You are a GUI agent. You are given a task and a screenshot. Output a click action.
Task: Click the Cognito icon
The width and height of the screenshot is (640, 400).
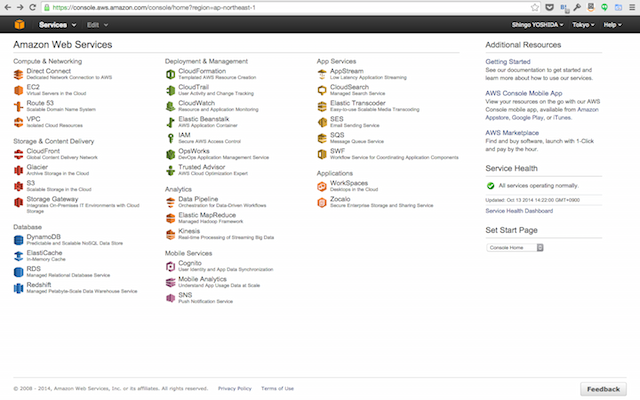pos(170,266)
